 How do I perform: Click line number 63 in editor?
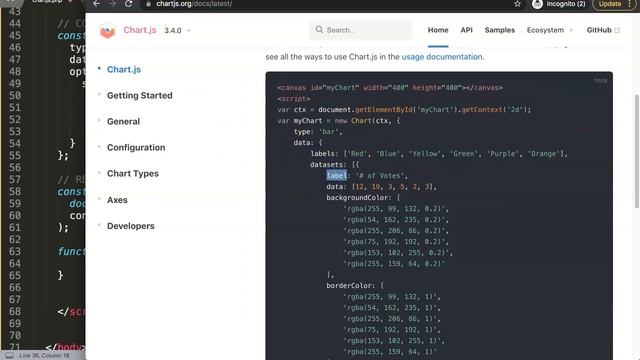click(x=15, y=251)
